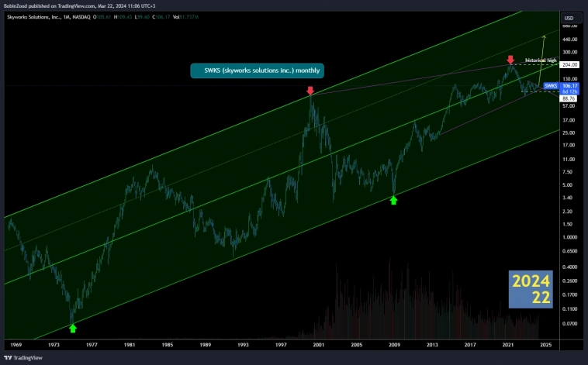Viewport: 588px width, 365px height.
Task: Click the 1969 label on time axis
Action: (x=16, y=345)
